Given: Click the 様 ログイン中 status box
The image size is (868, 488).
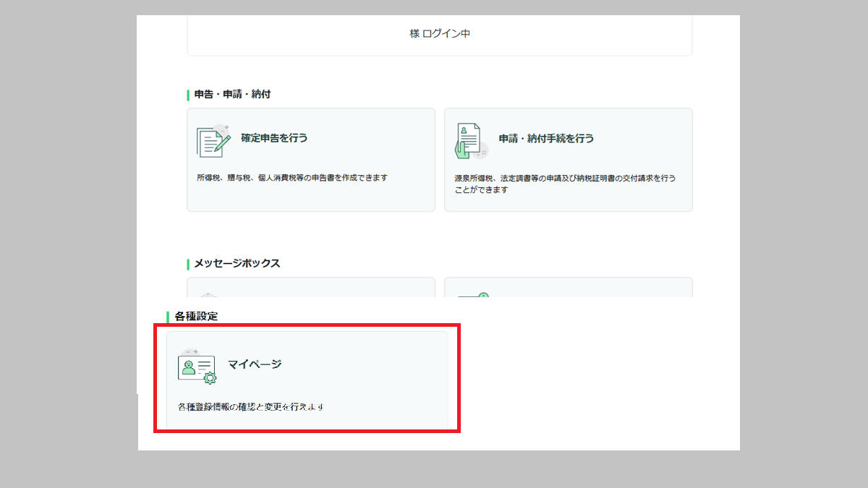Looking at the screenshot, I should pos(440,35).
